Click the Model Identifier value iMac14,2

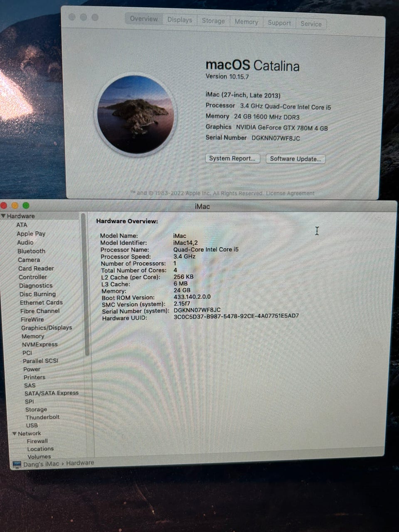coord(185,243)
